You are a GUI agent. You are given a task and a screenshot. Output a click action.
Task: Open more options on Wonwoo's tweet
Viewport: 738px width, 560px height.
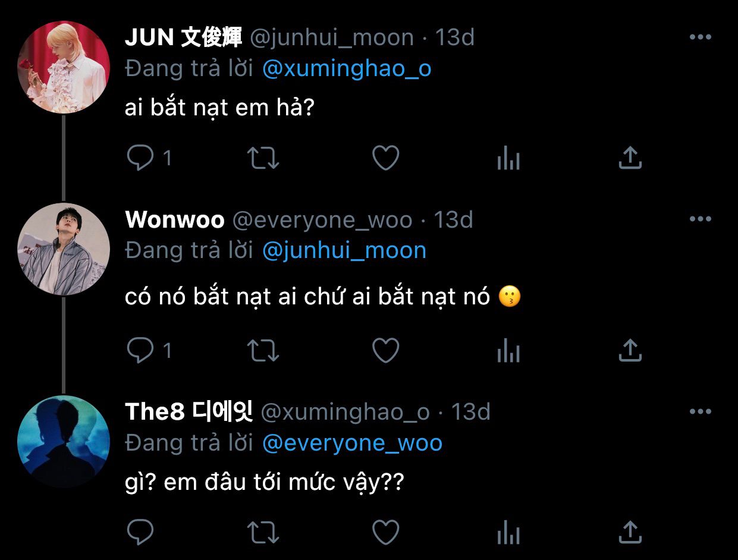click(x=701, y=219)
